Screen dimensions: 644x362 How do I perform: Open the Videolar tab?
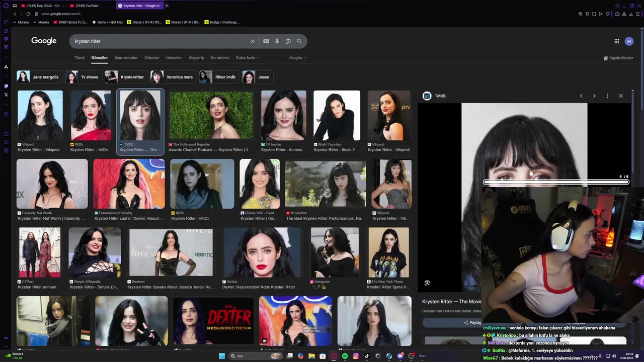(x=152, y=58)
